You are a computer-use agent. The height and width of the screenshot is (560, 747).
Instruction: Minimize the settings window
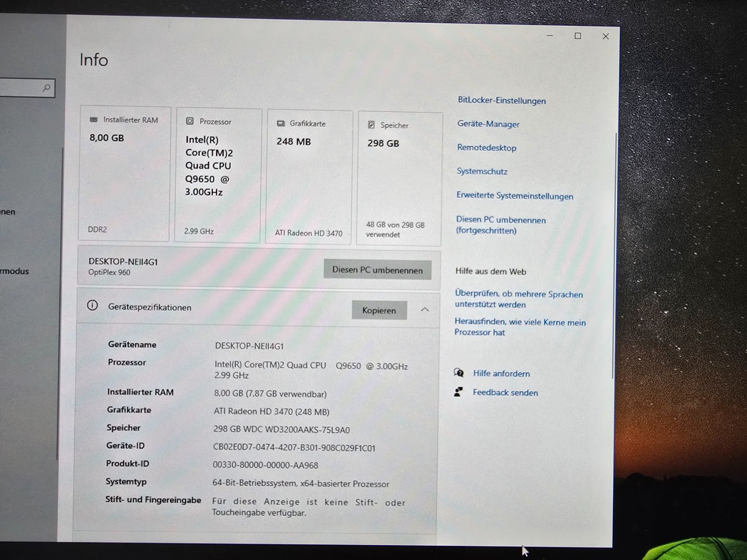tap(550, 36)
